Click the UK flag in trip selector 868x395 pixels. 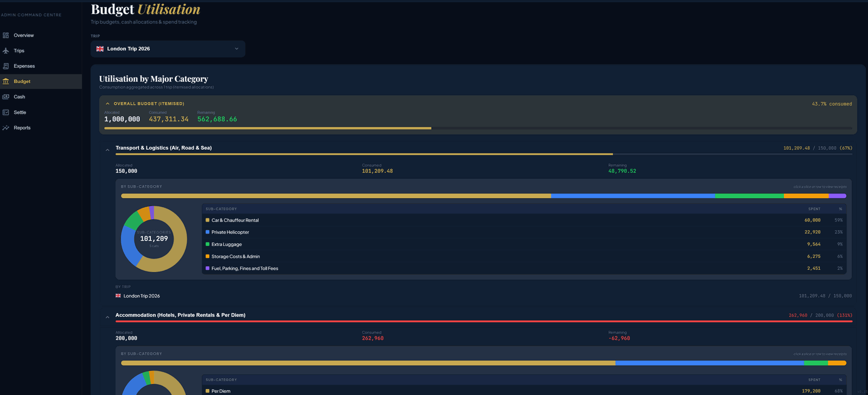(100, 49)
